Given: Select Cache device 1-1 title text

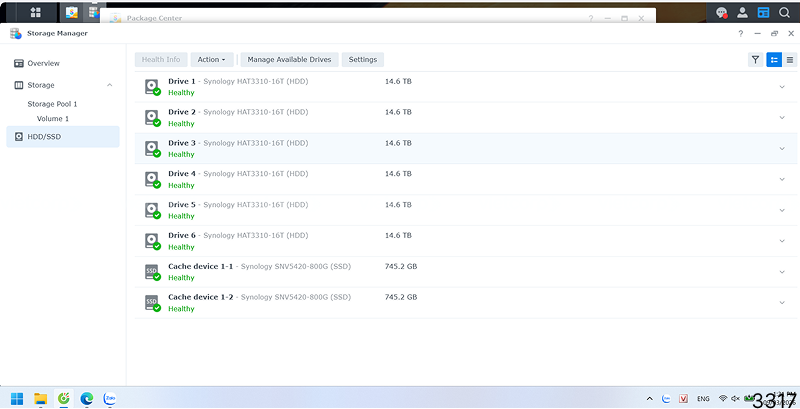Looking at the screenshot, I should pyautogui.click(x=201, y=266).
